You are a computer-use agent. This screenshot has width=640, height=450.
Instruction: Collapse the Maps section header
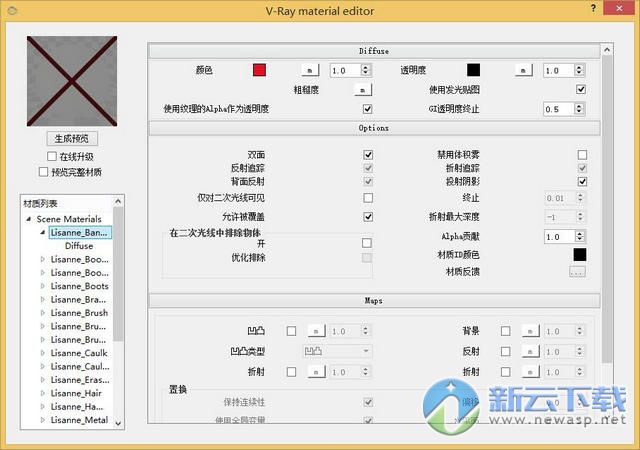pos(374,301)
